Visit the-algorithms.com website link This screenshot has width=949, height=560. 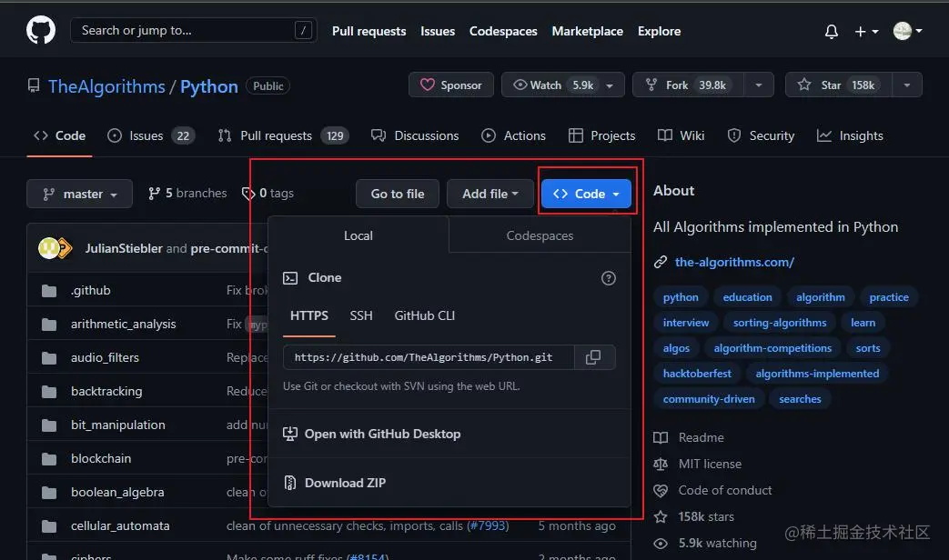(734, 262)
